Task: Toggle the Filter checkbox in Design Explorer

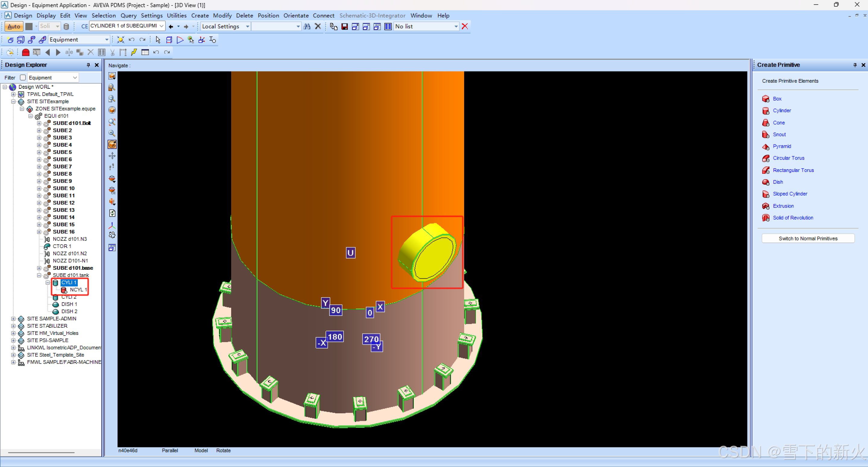Action: click(23, 78)
